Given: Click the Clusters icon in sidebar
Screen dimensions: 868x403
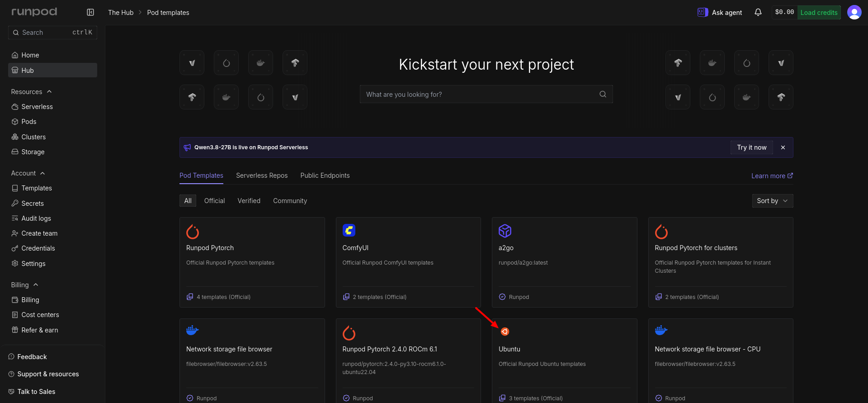Looking at the screenshot, I should [15, 137].
